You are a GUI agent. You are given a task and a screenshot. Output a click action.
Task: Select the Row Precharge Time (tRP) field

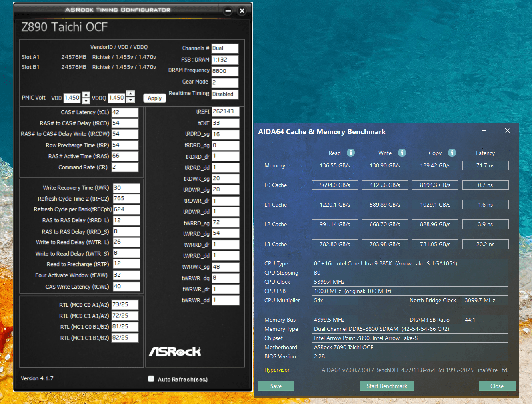(125, 145)
